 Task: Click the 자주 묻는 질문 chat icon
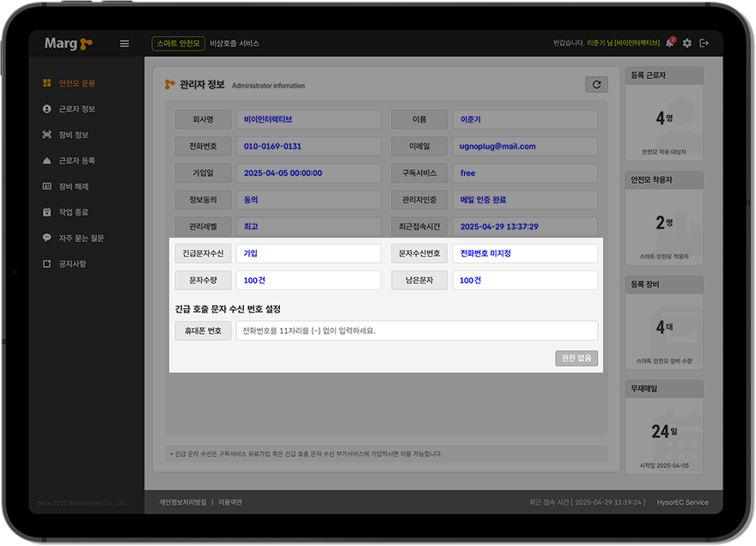[46, 238]
